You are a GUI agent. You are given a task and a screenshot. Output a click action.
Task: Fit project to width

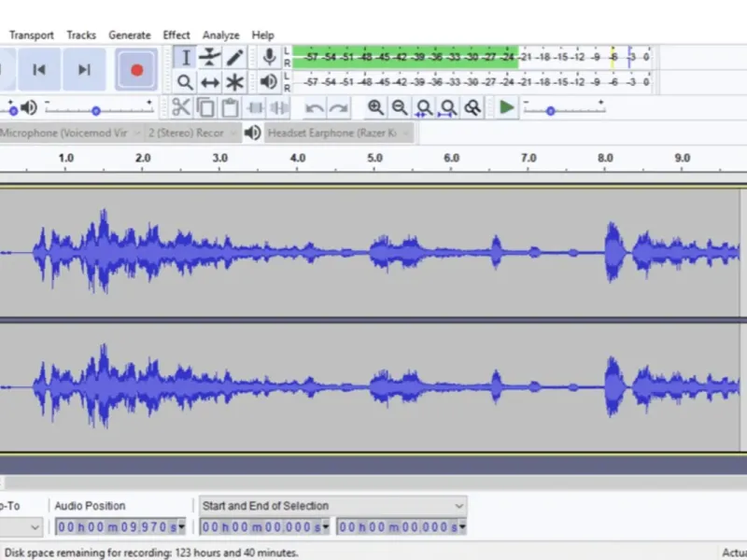(448, 108)
